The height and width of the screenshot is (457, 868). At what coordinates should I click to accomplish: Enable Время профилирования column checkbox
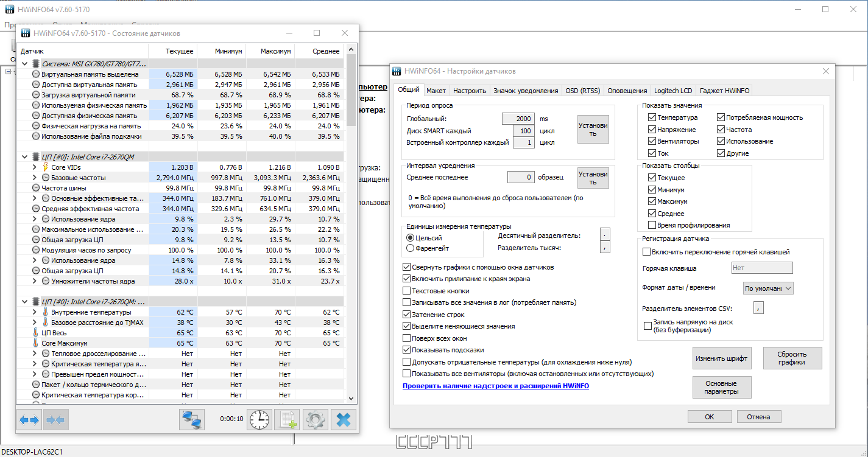(652, 225)
